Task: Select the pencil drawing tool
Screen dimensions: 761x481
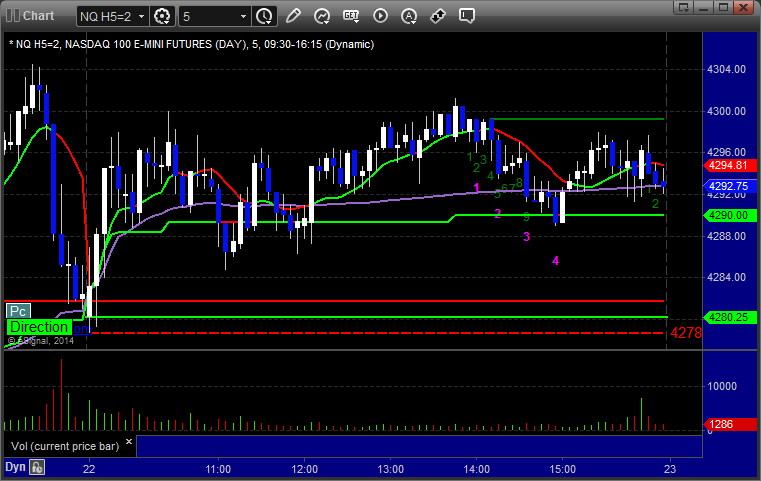Action: click(293, 16)
